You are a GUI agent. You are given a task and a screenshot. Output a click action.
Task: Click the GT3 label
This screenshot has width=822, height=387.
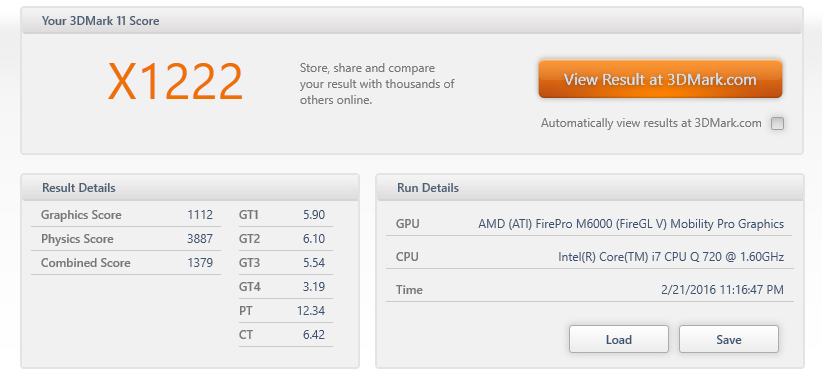[x=249, y=263]
